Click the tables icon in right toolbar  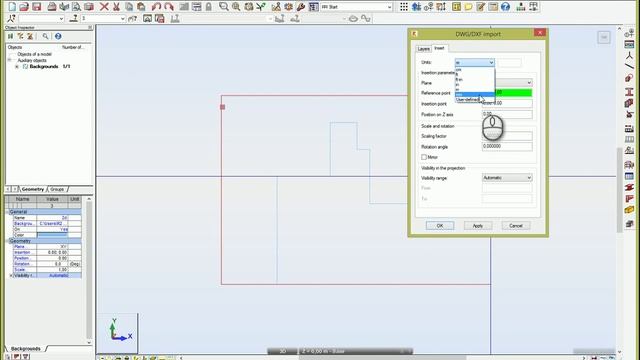click(629, 176)
